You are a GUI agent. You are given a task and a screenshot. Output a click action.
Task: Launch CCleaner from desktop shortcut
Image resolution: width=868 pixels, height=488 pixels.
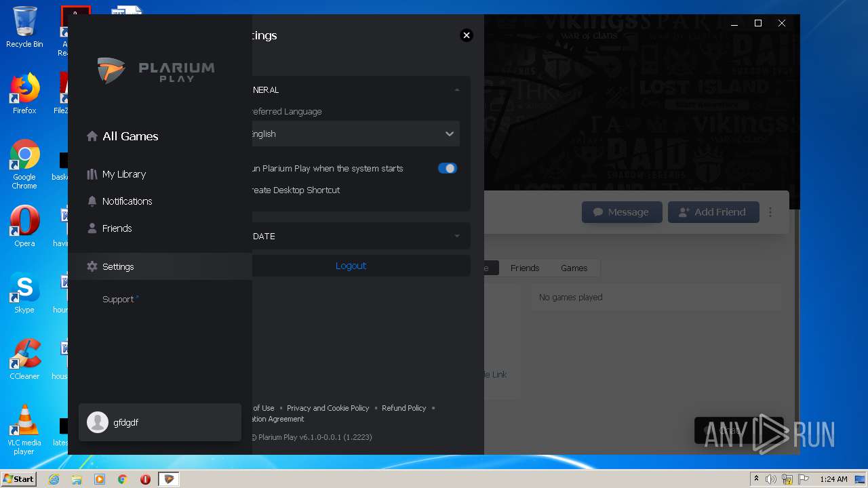tap(24, 359)
